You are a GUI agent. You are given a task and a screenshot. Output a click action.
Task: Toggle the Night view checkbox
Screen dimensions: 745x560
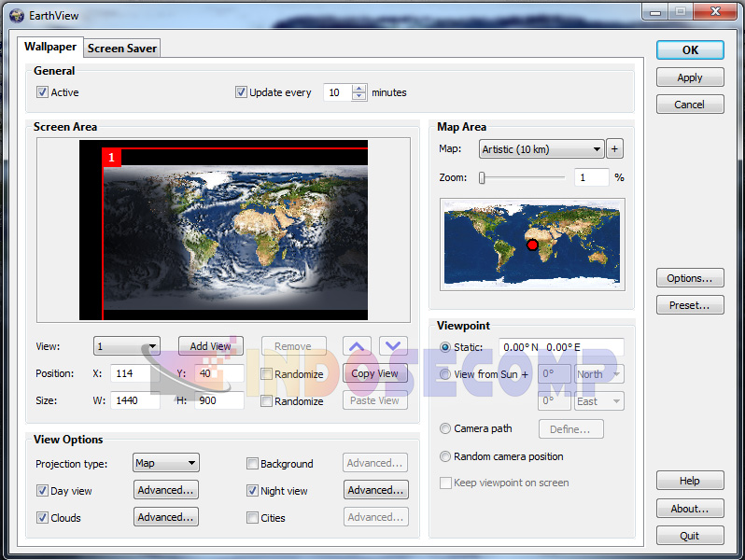click(252, 491)
